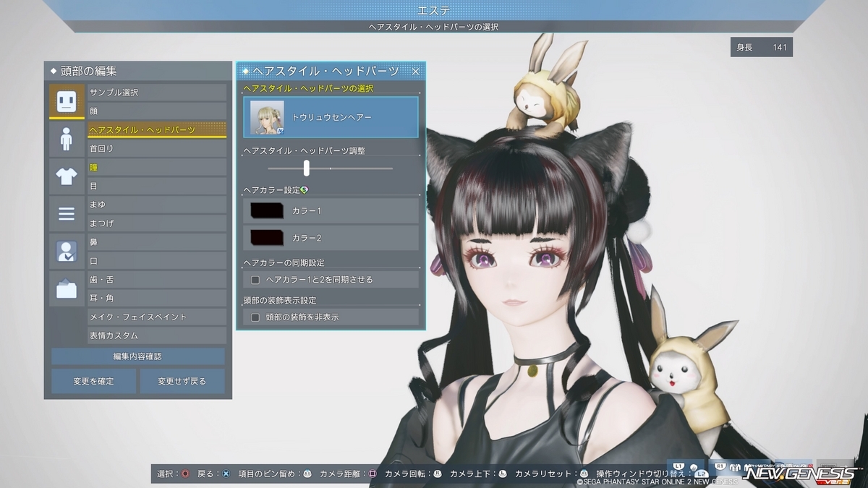Click the hairstyle thumbnail portrait
Screen dimensions: 868x488
tap(267, 117)
